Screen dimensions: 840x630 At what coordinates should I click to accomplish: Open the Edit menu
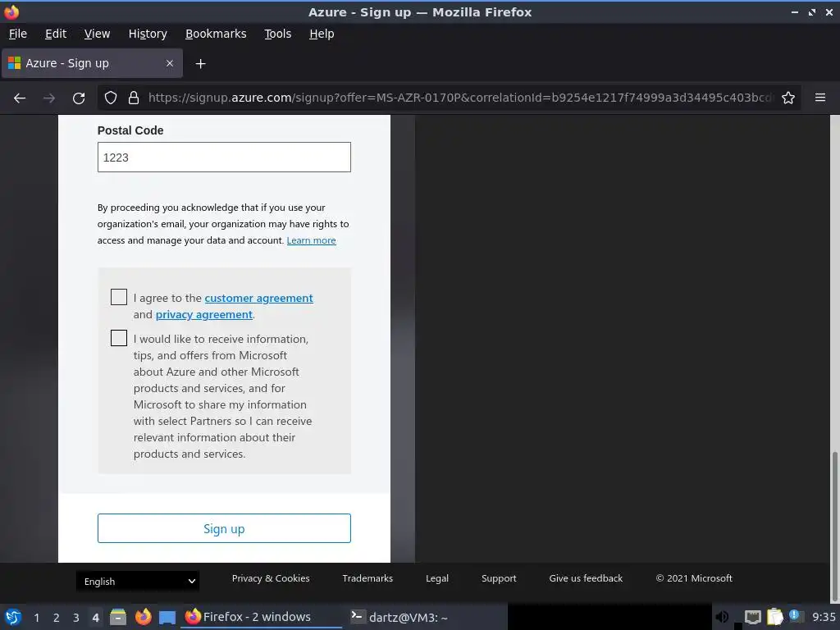point(56,34)
